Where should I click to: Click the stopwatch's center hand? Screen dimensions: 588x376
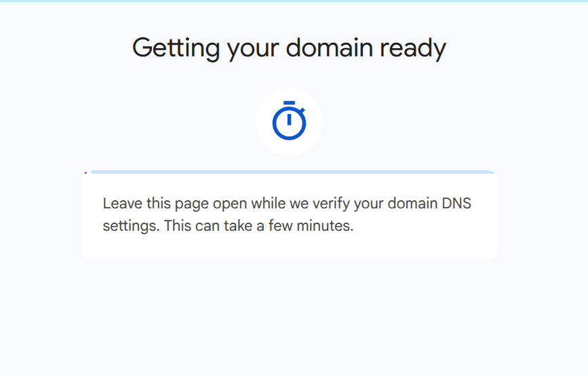coord(289,120)
